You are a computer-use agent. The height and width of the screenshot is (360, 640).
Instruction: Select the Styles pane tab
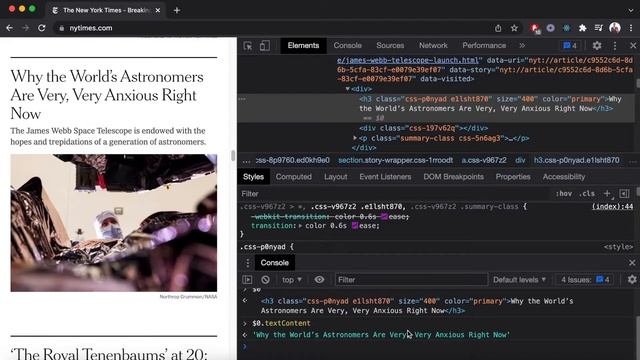click(253, 177)
